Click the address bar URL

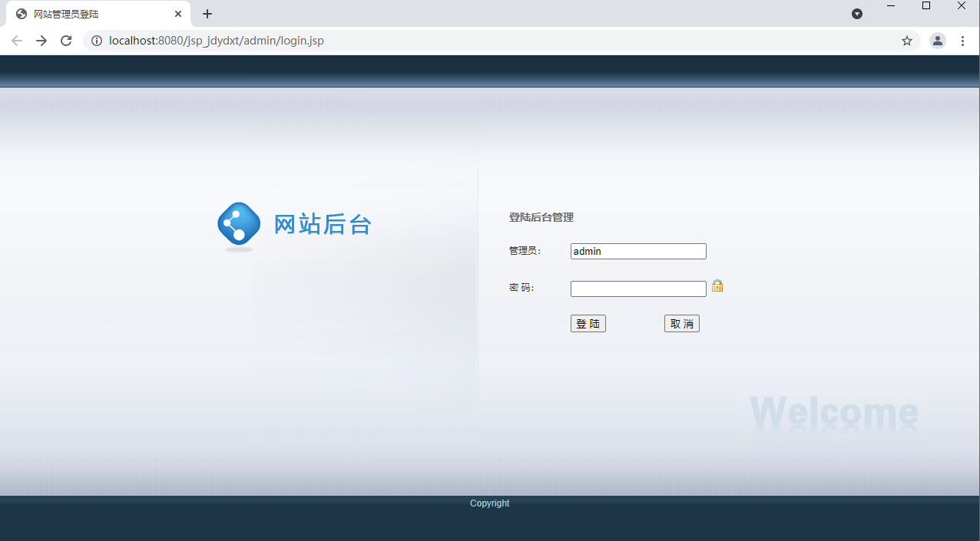217,41
